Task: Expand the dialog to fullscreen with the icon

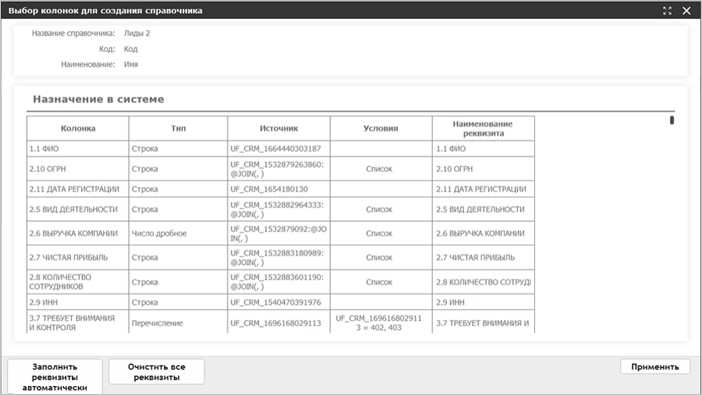Action: tap(667, 11)
